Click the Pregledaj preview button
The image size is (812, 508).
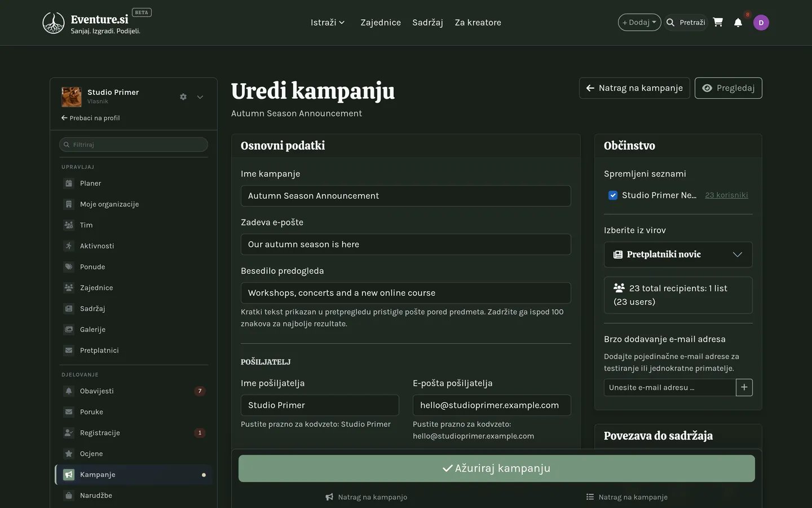(729, 88)
